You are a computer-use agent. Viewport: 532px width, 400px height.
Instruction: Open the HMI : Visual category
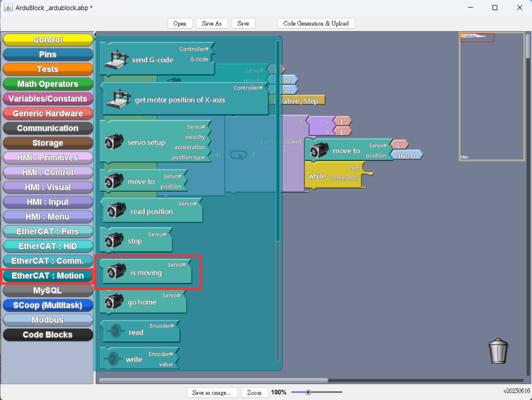[x=48, y=187]
